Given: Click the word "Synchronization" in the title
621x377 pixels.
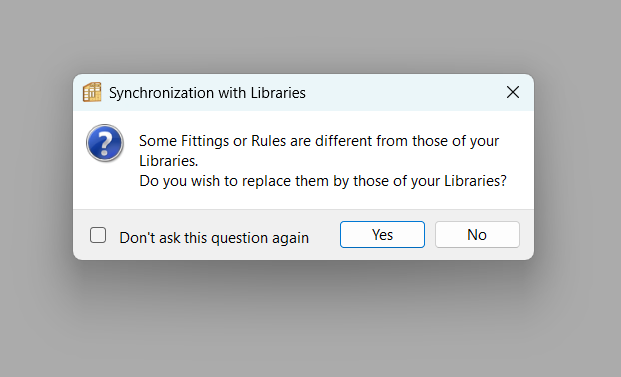Looking at the screenshot, I should 162,93.
